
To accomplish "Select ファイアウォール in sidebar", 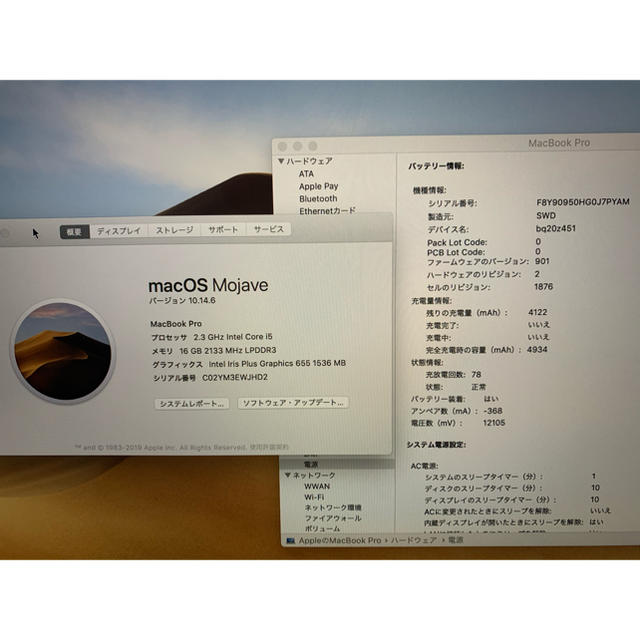I will [333, 518].
